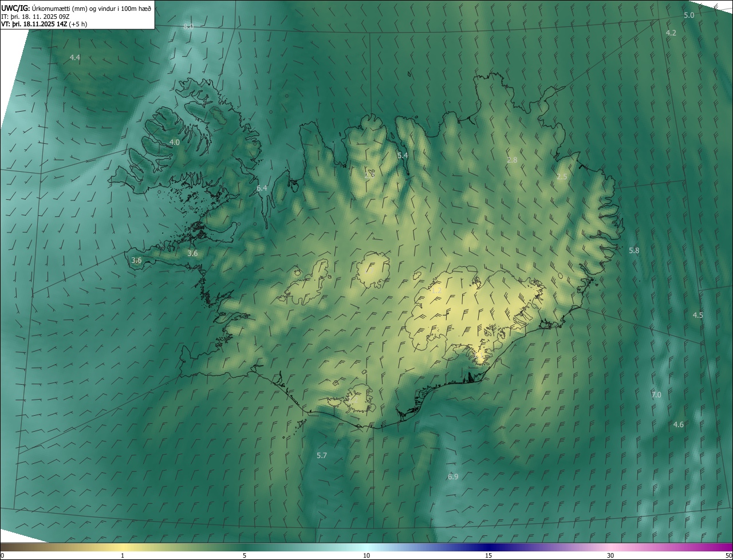Screen dimensions: 733x560
Task: Click the 'IT: þri. 18. 11. 2025 09Z' line
Action: (36, 17)
